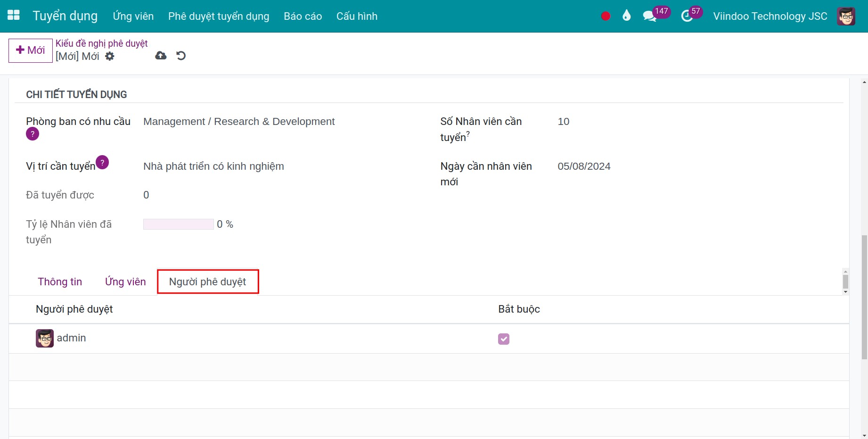
Task: Follow the Kiểu đề nghị phê duyệt breadcrumb link
Action: click(x=101, y=43)
